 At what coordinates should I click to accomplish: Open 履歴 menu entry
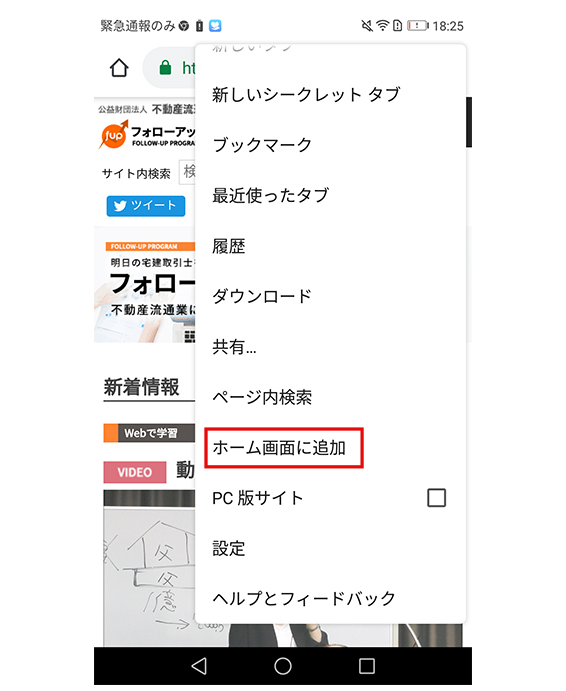pyautogui.click(x=330, y=246)
